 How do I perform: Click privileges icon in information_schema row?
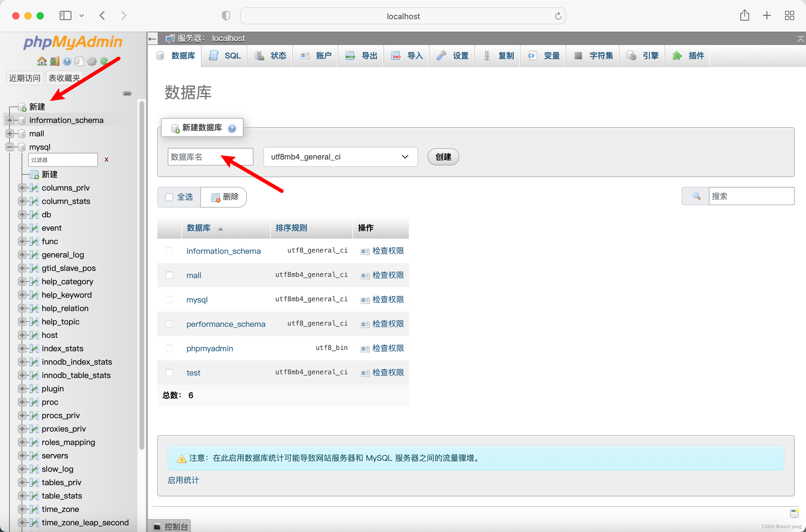[365, 251]
